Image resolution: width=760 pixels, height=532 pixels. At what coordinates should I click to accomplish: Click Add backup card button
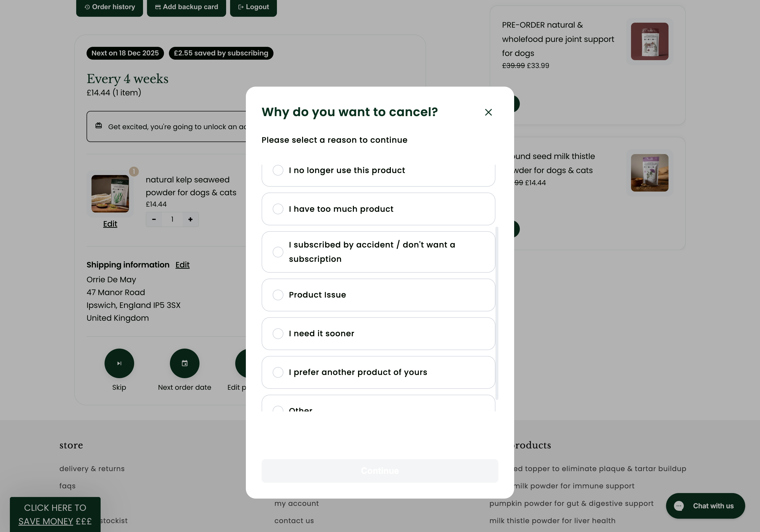[186, 7]
